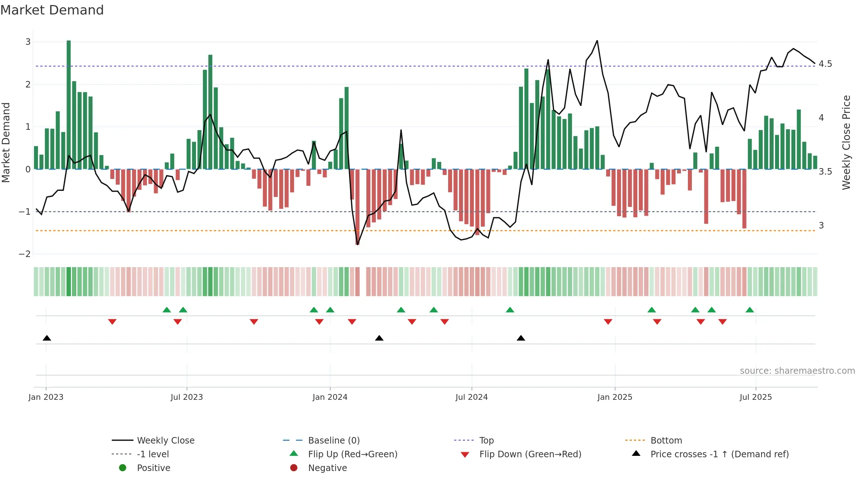Click black price-cross marker after Jan 2024
The height and width of the screenshot is (488, 868).
coord(379,338)
